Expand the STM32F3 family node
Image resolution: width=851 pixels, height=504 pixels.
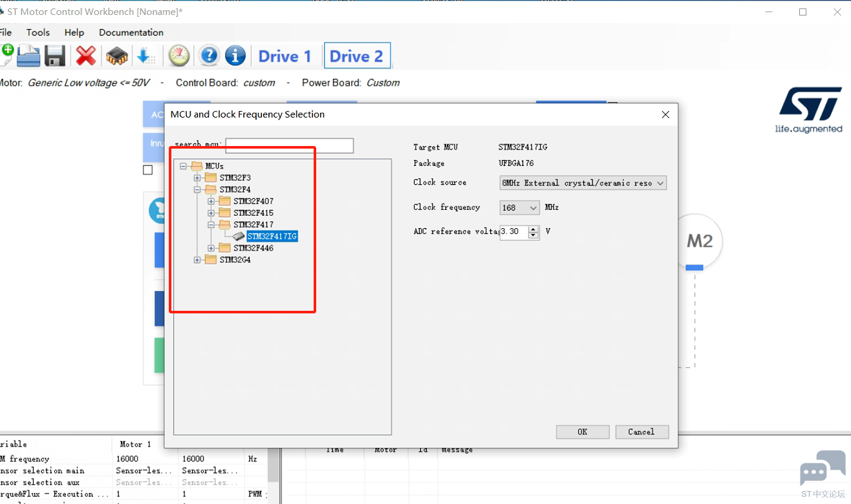pos(197,178)
